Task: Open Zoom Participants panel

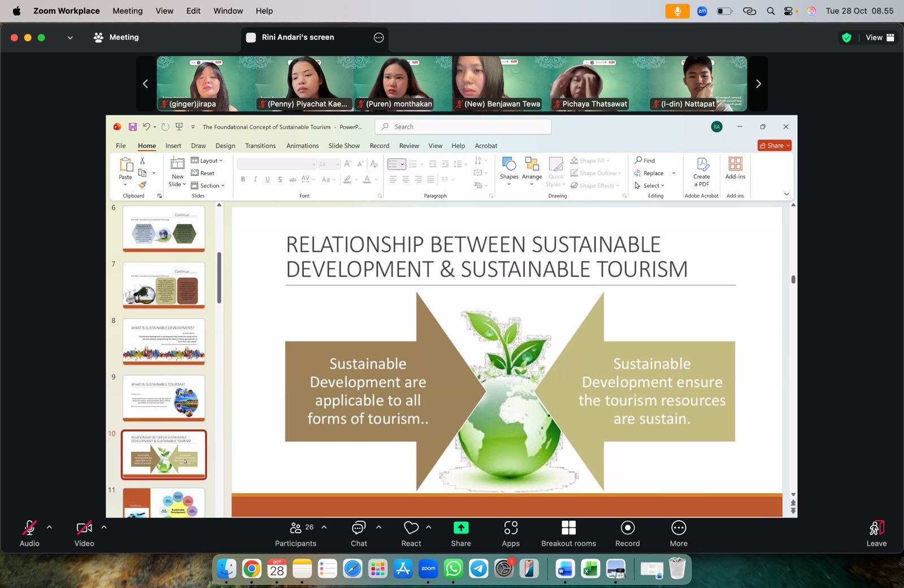Action: 295,534
